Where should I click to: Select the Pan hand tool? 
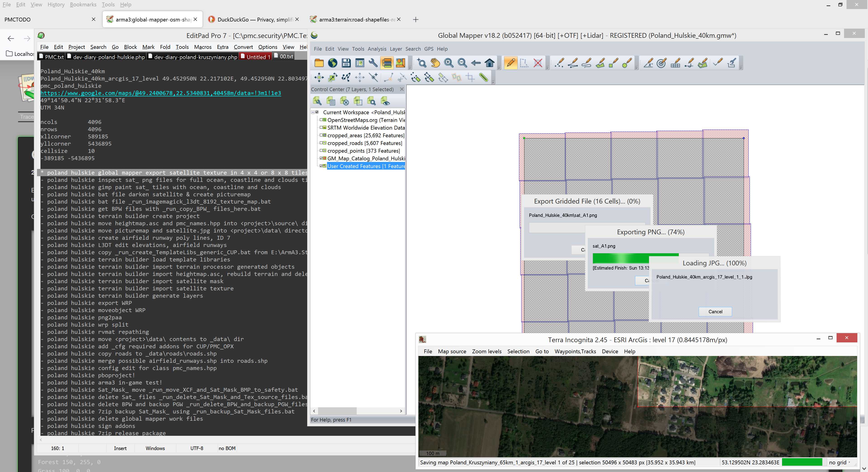[x=435, y=63]
